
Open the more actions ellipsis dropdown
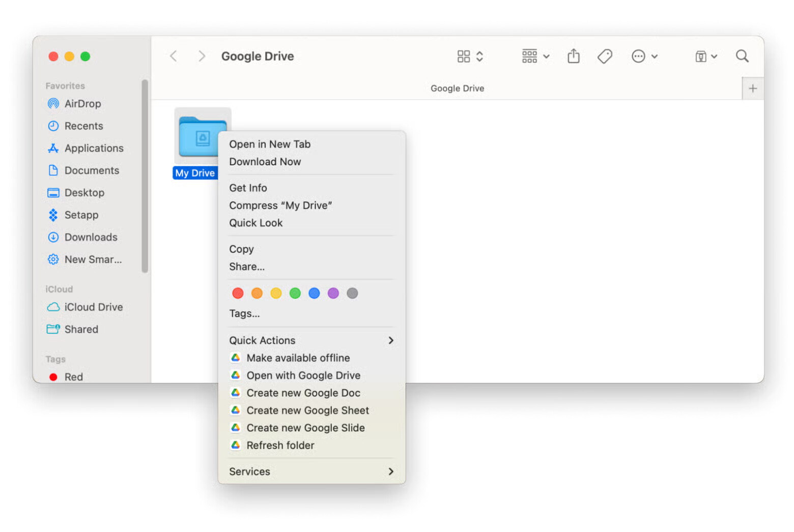click(644, 56)
